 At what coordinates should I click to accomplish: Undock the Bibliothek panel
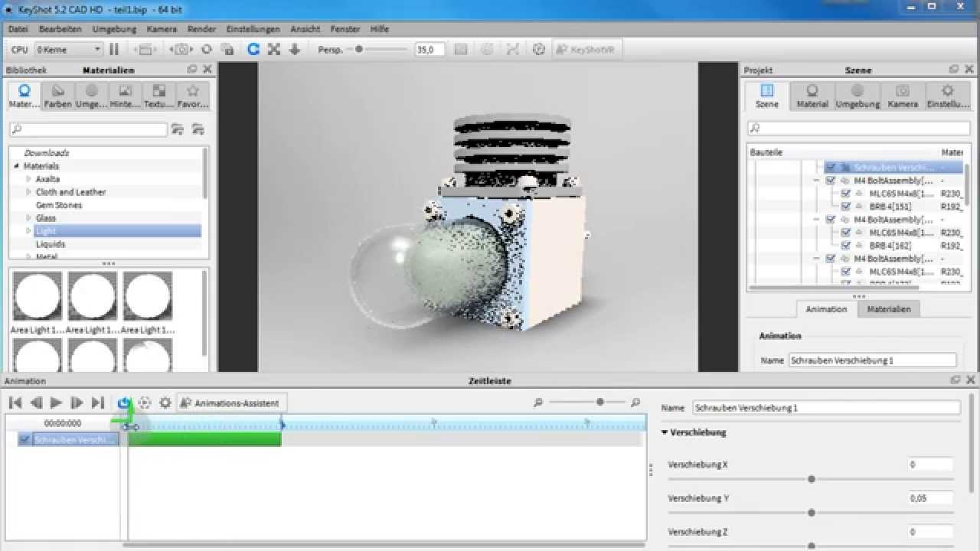[192, 70]
